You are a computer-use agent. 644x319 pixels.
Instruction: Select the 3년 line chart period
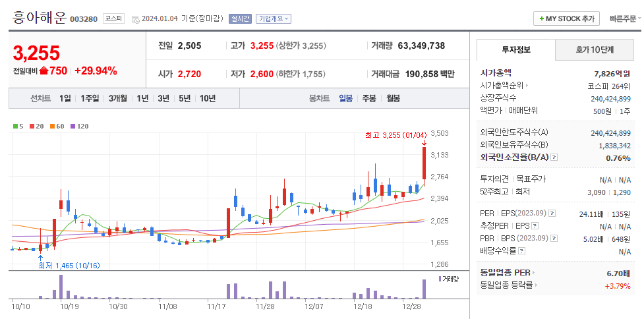tap(163, 98)
